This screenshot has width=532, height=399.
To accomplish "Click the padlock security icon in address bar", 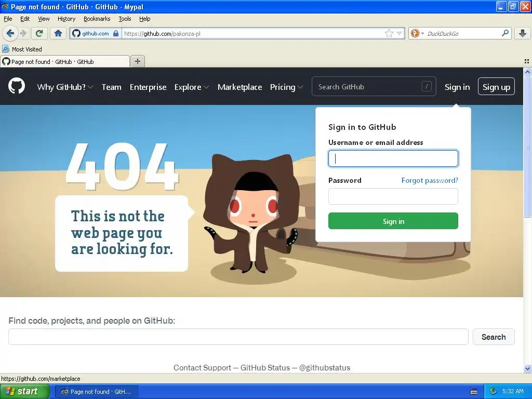I will pos(116,33).
